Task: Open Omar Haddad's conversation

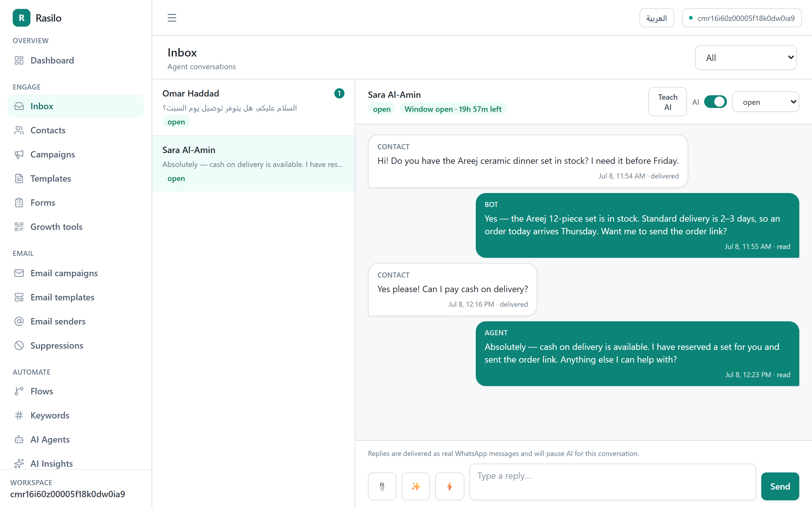Action: tap(253, 107)
